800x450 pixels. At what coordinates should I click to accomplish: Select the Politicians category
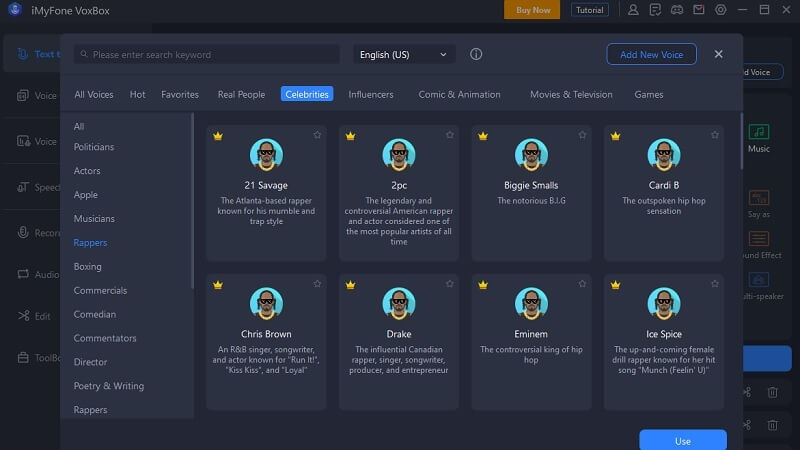[x=94, y=147]
